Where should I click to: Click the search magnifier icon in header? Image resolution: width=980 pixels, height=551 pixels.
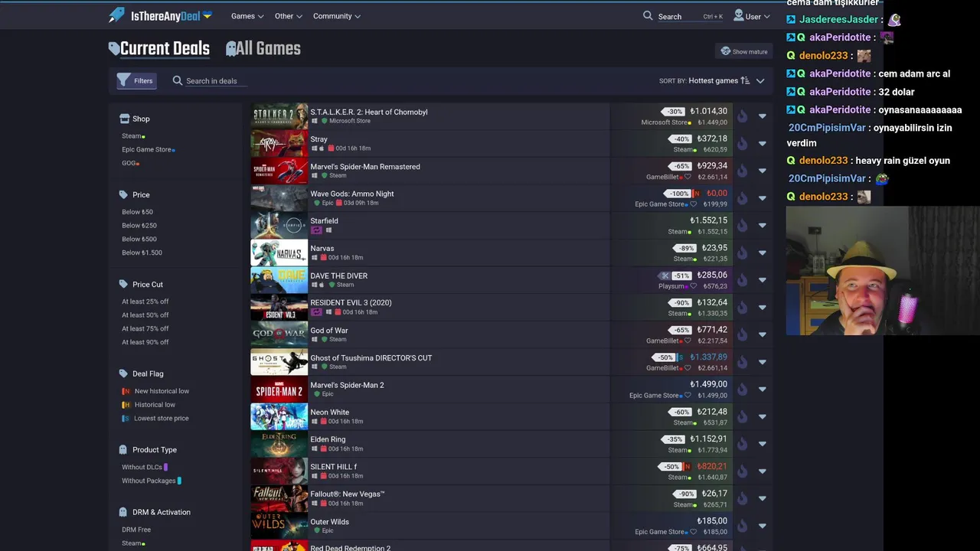tap(648, 15)
